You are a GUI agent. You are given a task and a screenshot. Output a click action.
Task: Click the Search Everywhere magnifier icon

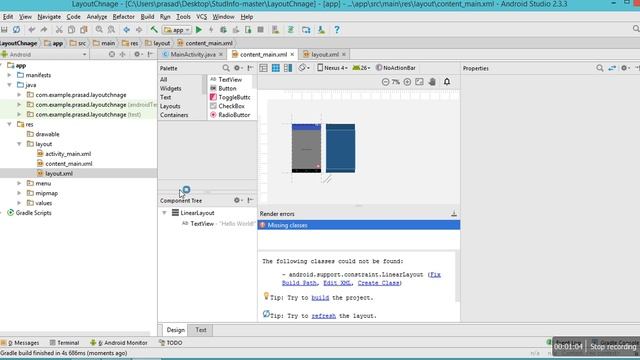[636, 29]
